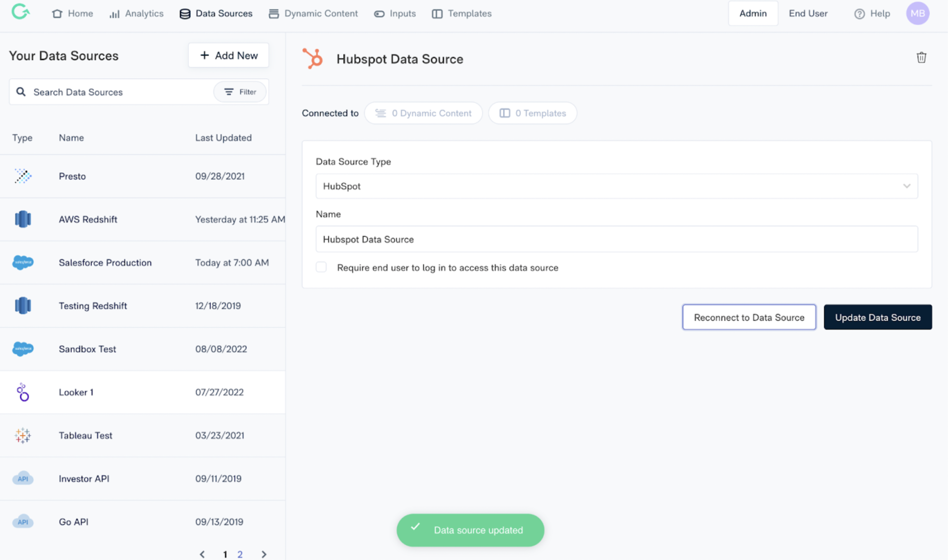Open the Templates tab
The image size is (948, 560).
(x=462, y=14)
